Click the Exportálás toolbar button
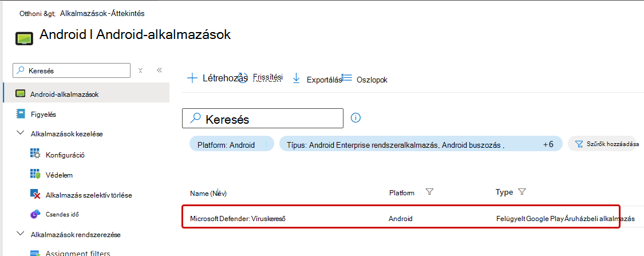The width and height of the screenshot is (644, 256). click(317, 79)
